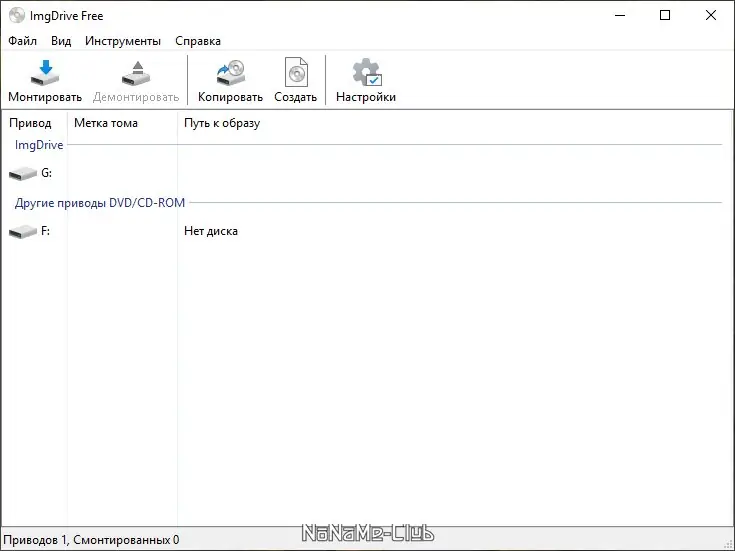Click the greyed-out Демонтировать eject icon
735x551 pixels.
click(136, 73)
